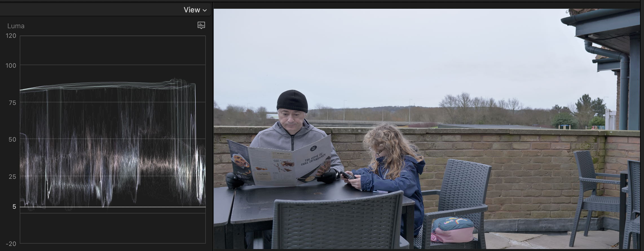Click the restaurant menu in the viewer

click(279, 162)
